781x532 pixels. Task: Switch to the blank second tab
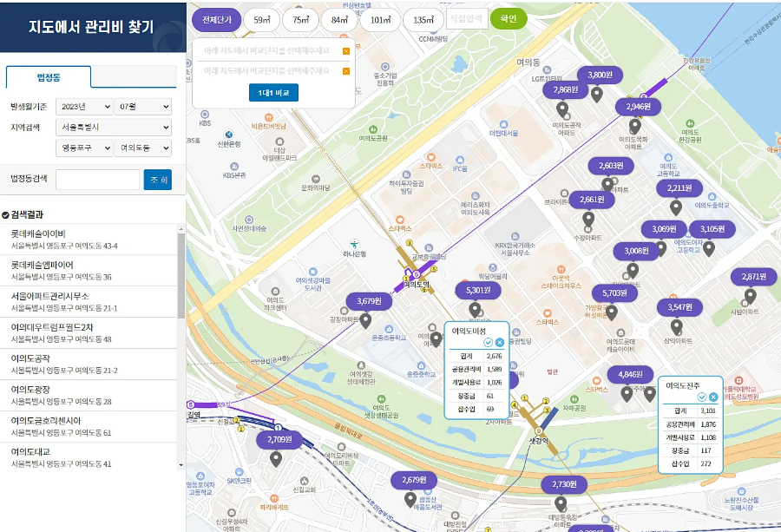[134, 77]
